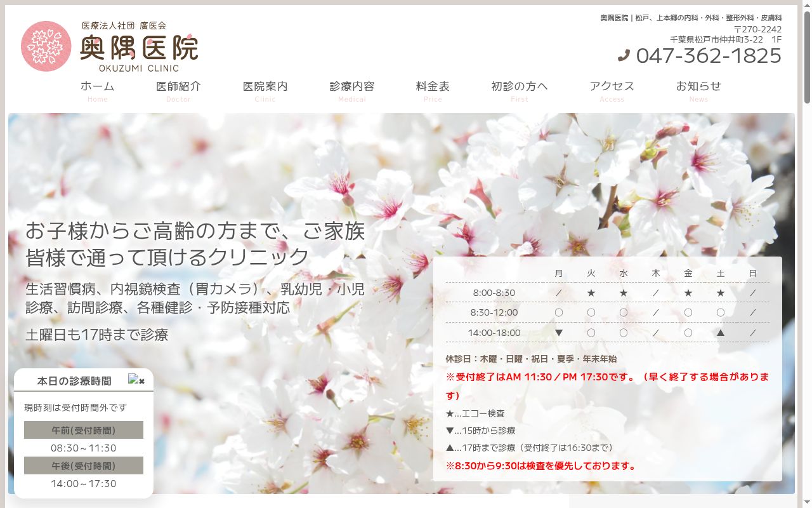Click the phone handset icon

pyautogui.click(x=624, y=56)
